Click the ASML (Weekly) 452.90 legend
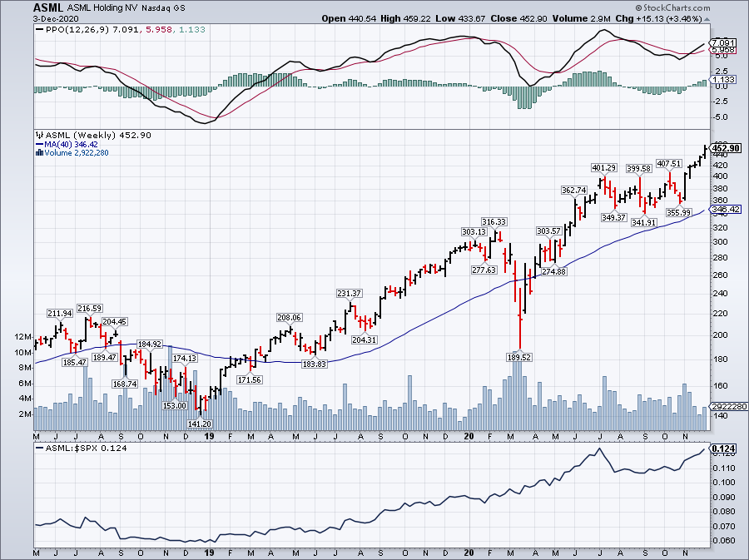This screenshot has height=560, width=749. click(x=98, y=135)
